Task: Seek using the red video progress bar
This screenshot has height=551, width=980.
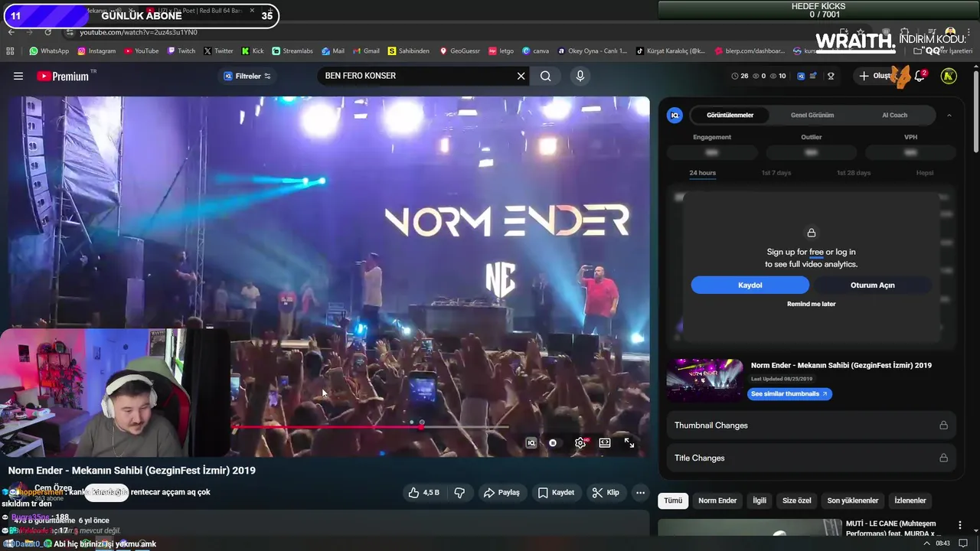Action: [370, 427]
